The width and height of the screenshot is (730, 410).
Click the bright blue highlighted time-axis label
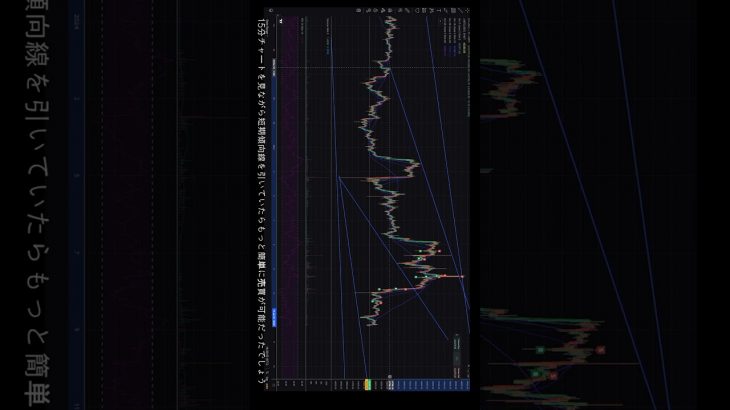coord(274,318)
